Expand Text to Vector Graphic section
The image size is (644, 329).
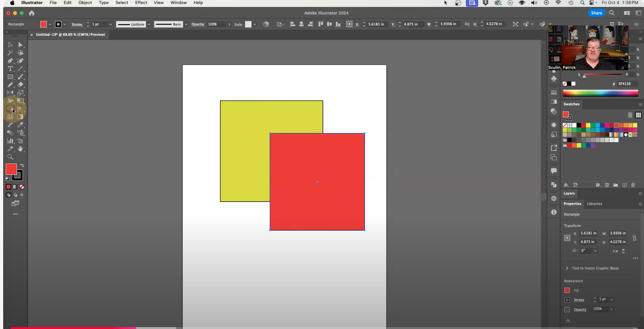point(567,268)
